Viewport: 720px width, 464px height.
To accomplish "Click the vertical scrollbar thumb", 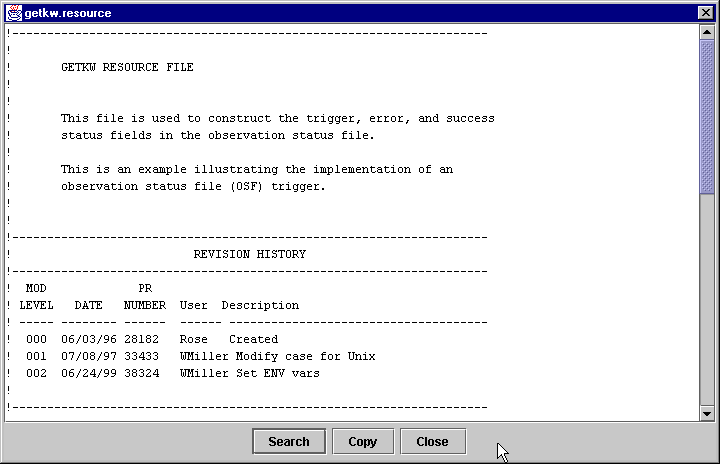I will (707, 117).
